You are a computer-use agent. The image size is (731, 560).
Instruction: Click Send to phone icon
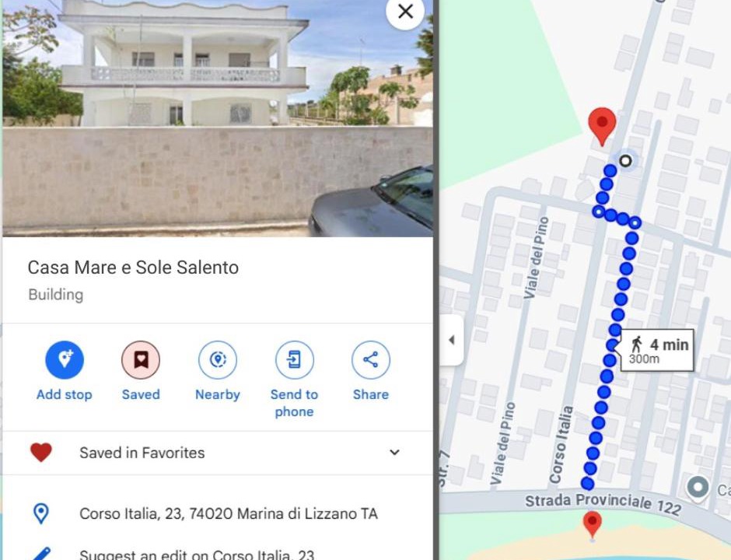(294, 359)
